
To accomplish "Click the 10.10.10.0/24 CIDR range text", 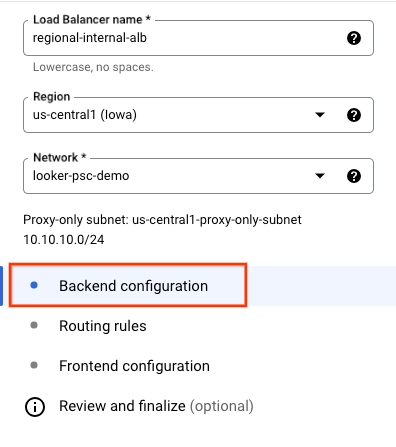I will coord(64,240).
